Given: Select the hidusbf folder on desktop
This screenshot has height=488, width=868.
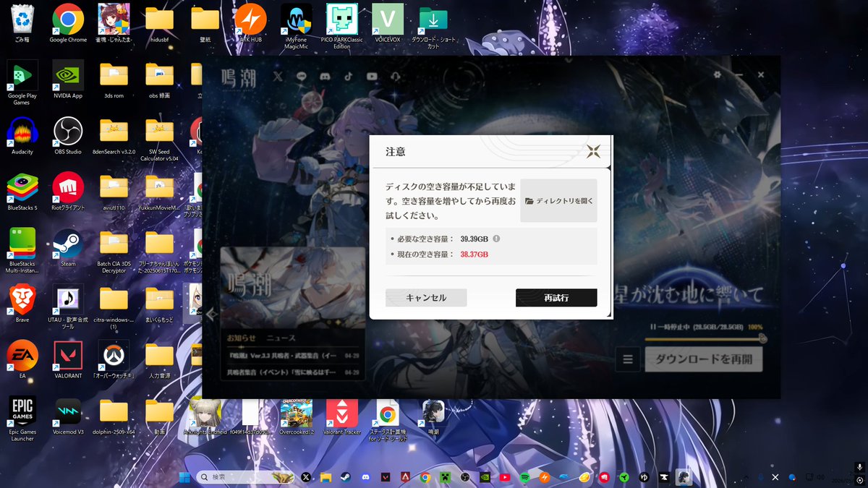Looking at the screenshot, I should (x=159, y=25).
